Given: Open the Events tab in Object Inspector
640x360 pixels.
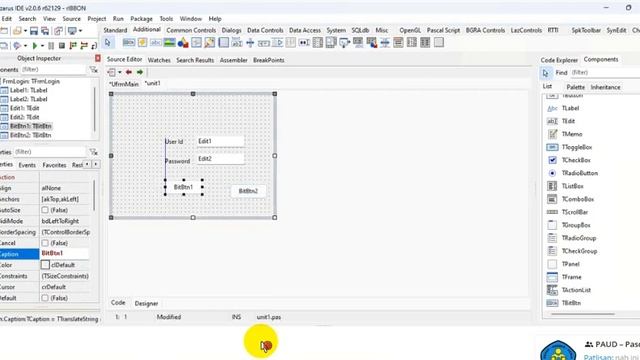Looking at the screenshot, I should [x=27, y=165].
